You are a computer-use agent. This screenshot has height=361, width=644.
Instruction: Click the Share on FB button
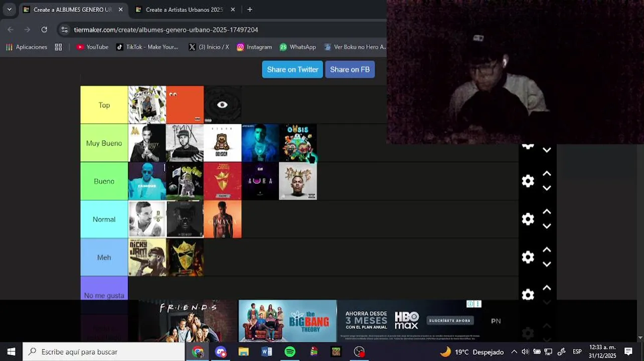pyautogui.click(x=350, y=69)
